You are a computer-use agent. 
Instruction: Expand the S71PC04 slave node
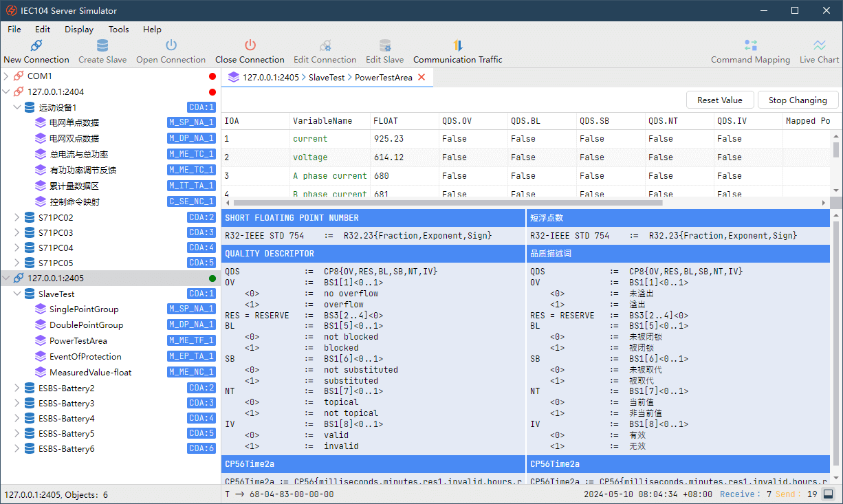click(x=18, y=248)
